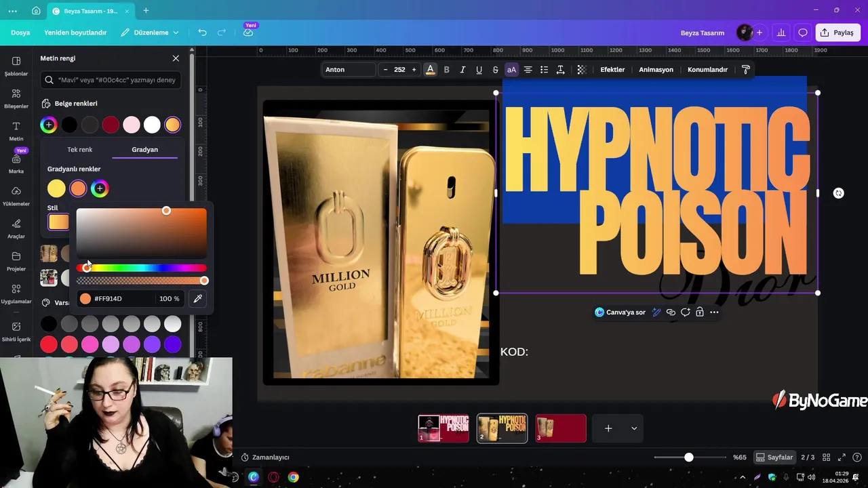This screenshot has height=488, width=868.
Task: Open the Zamanlayıcı timer
Action: [x=265, y=457]
